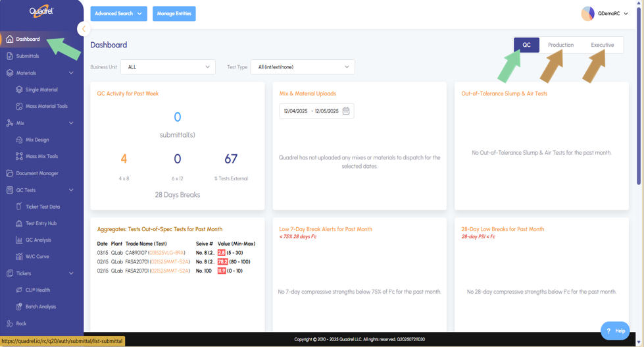
Task: Switch to the Executive tab
Action: click(602, 45)
